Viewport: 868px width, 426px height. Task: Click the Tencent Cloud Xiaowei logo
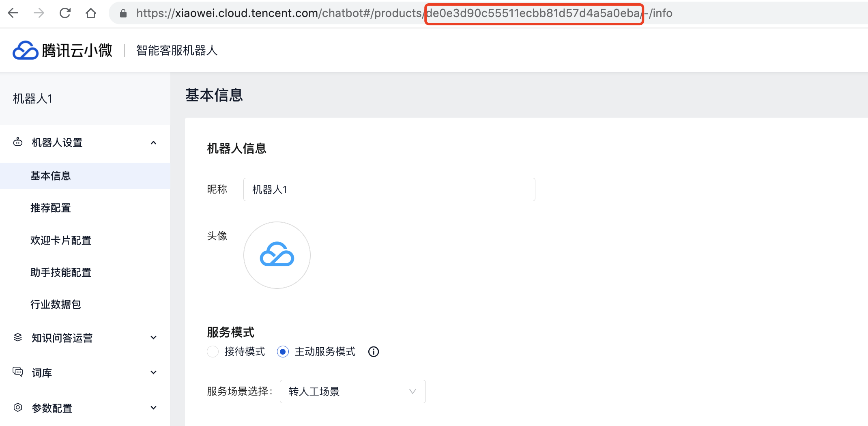(x=62, y=50)
